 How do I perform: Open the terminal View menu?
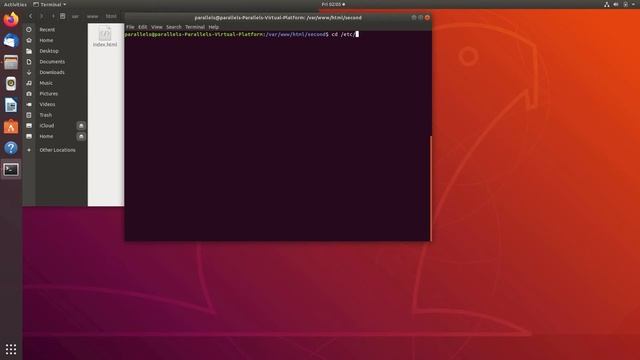[157, 27]
